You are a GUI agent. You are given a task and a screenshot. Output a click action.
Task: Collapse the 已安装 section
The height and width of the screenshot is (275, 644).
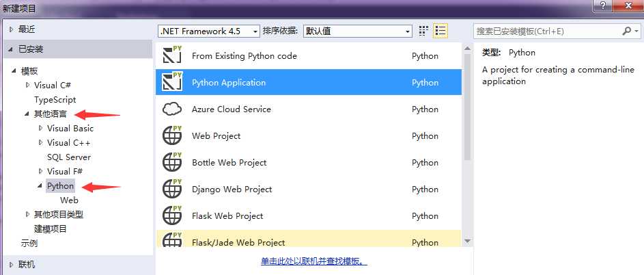pyautogui.click(x=11, y=50)
